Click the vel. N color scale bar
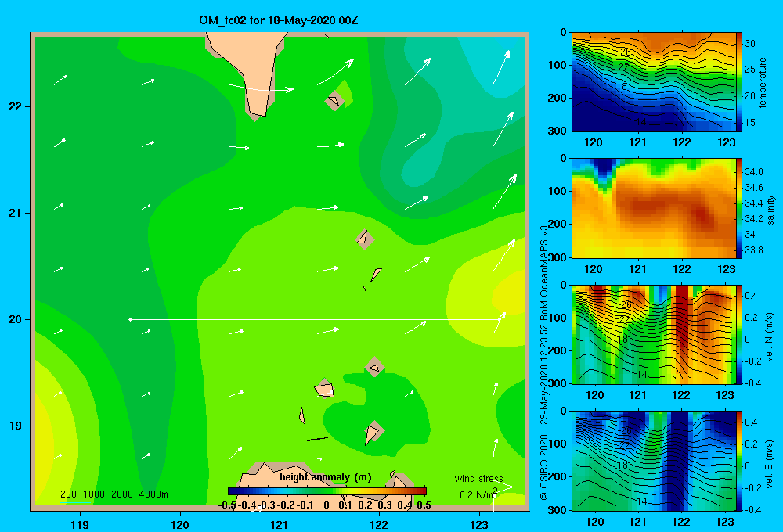The width and height of the screenshot is (783, 532). coord(739,334)
